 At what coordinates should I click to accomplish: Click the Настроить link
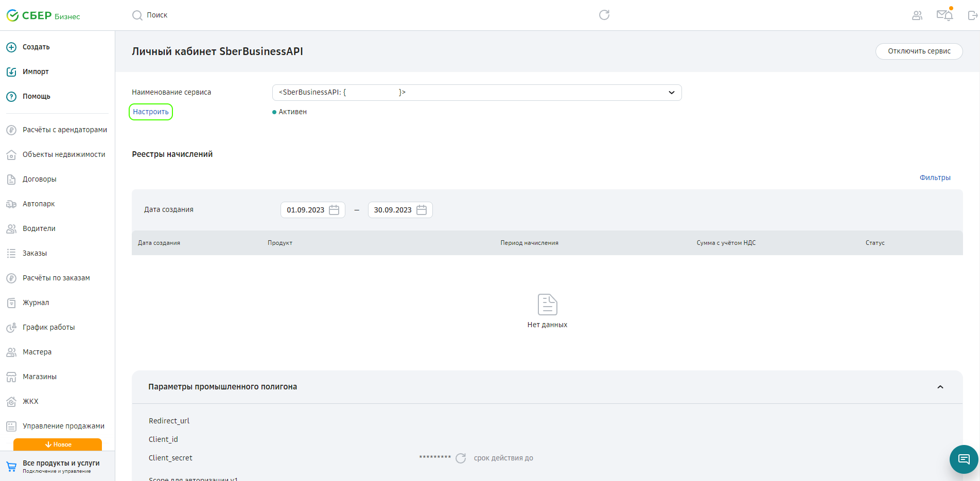click(x=151, y=112)
